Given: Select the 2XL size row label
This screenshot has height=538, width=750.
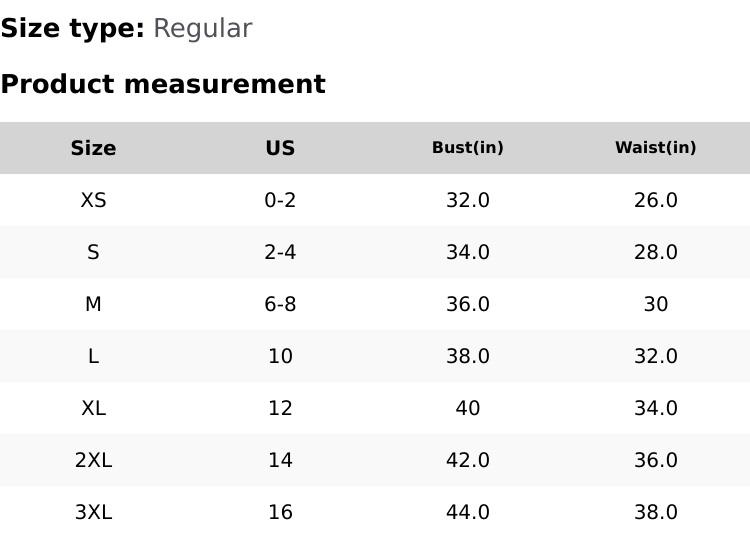Looking at the screenshot, I should click(93, 460).
